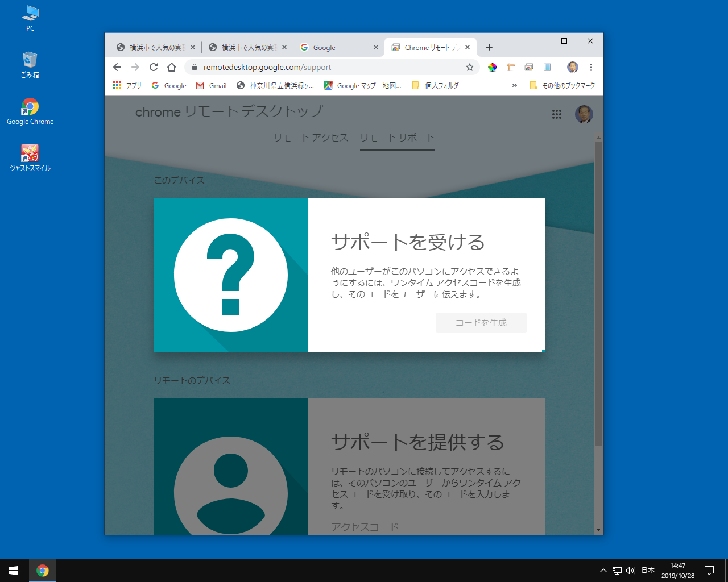Click the Google account photo on the page
This screenshot has width=728, height=582.
pos(584,114)
